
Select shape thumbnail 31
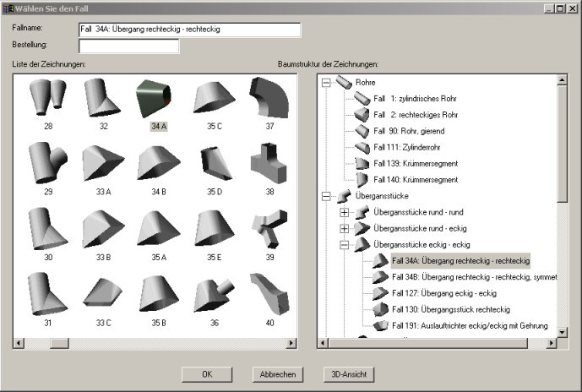[x=48, y=294]
